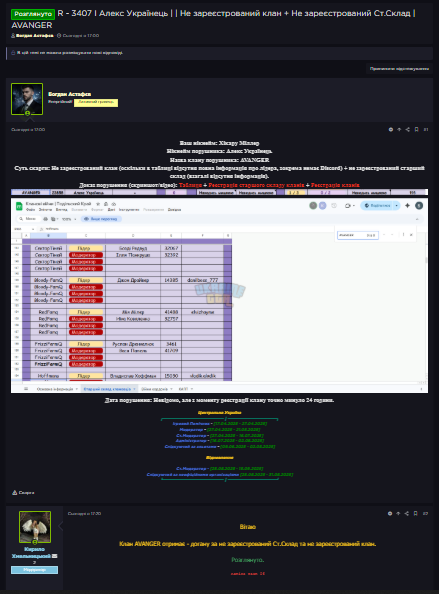Click the blue share button in Sheets screenshot
Screen dimensions: 439x594
[x=380, y=206]
